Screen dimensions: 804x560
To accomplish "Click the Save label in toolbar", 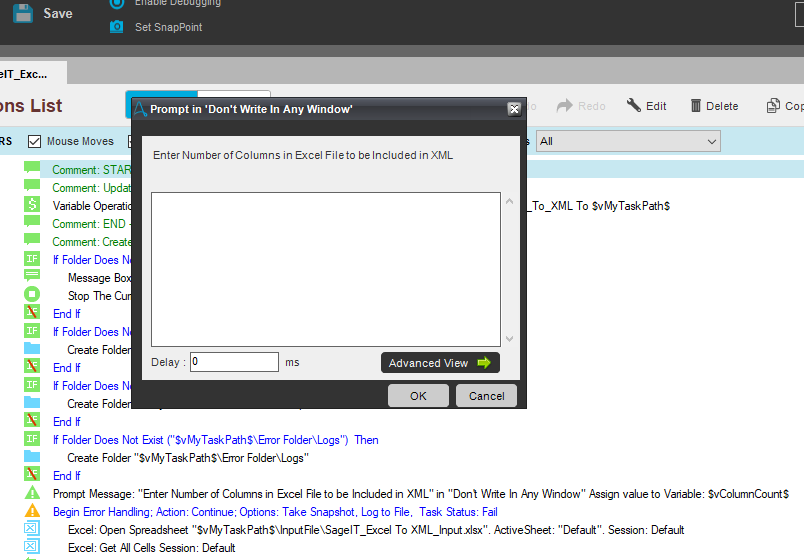I will [57, 13].
